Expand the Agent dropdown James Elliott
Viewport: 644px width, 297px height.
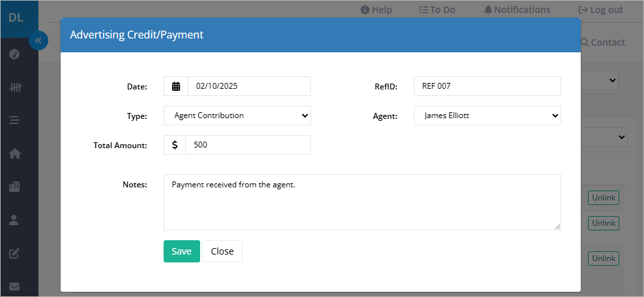[x=487, y=116]
